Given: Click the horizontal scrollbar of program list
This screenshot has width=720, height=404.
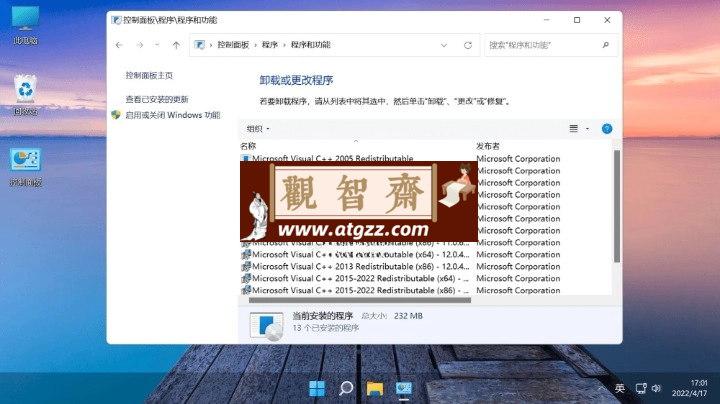Looking at the screenshot, I should pyautogui.click(x=360, y=300).
